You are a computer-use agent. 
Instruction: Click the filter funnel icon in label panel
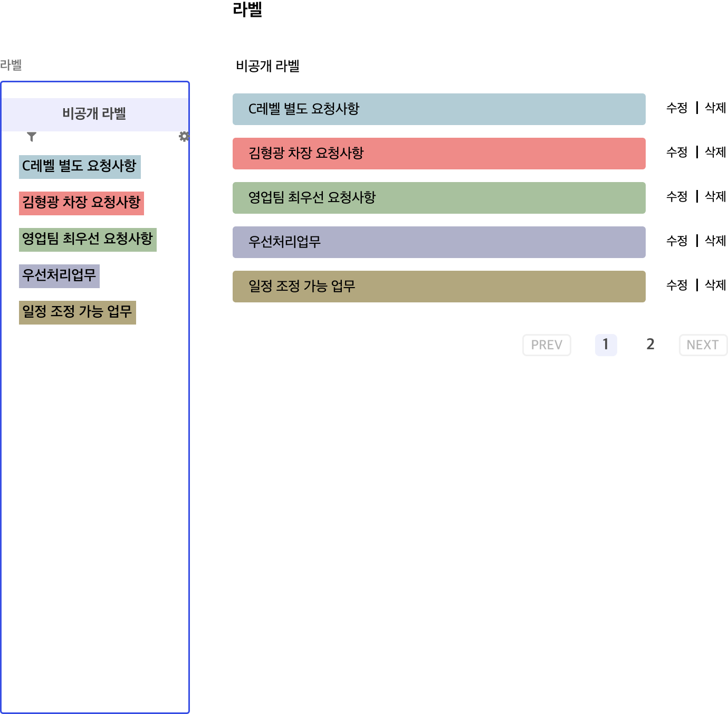click(x=32, y=137)
